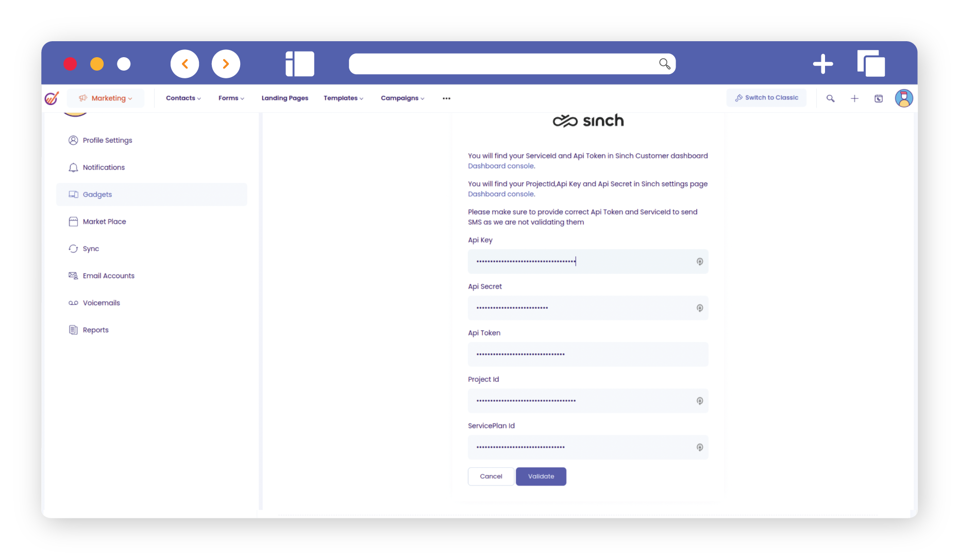Open the Contacts dropdown menu
This screenshot has width=959, height=560.
click(x=183, y=98)
